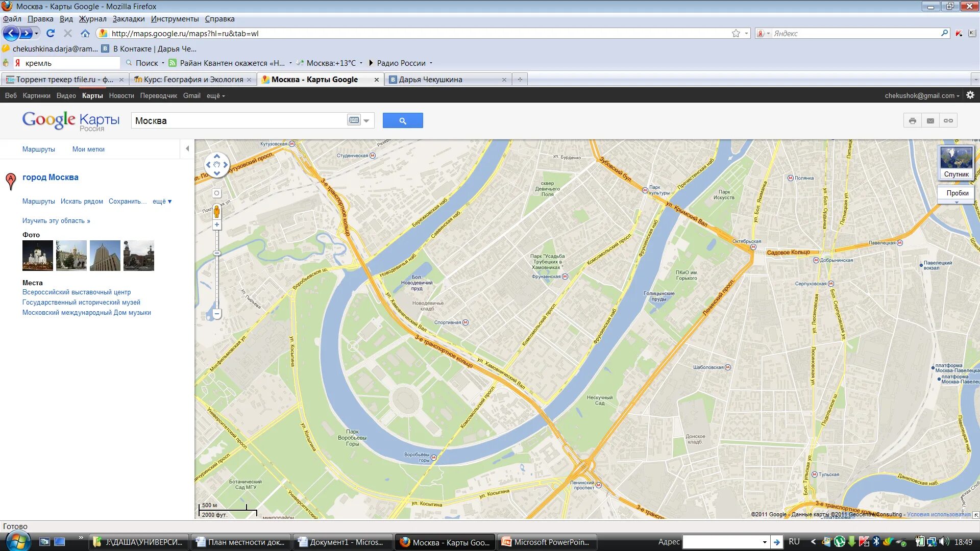Screen dimensions: 980x551
Task: Open the Поиск dropdown in Yandex toolbar
Action: pos(163,63)
